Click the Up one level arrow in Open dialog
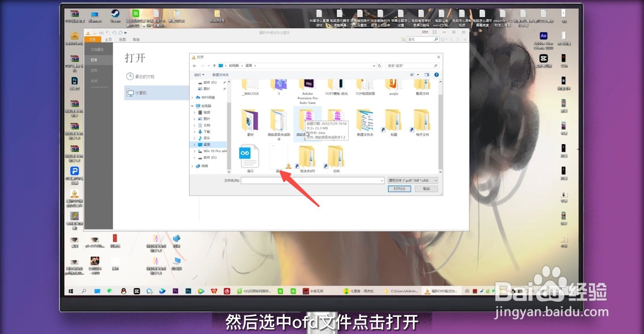 (214, 66)
